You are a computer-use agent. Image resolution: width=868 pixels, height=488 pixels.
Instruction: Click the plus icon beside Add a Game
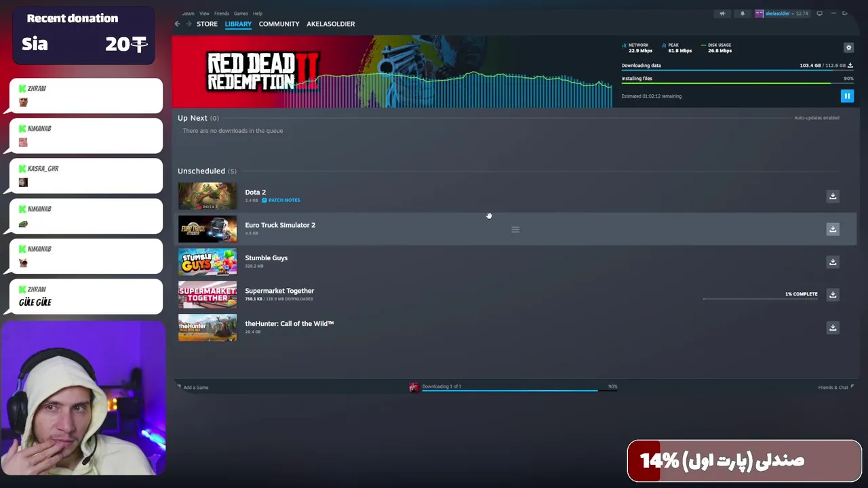click(x=179, y=387)
